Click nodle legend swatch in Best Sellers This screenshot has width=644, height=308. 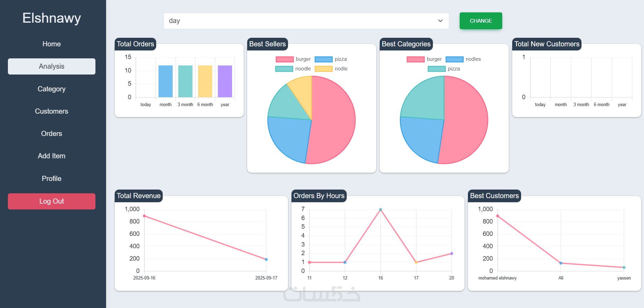click(323, 69)
